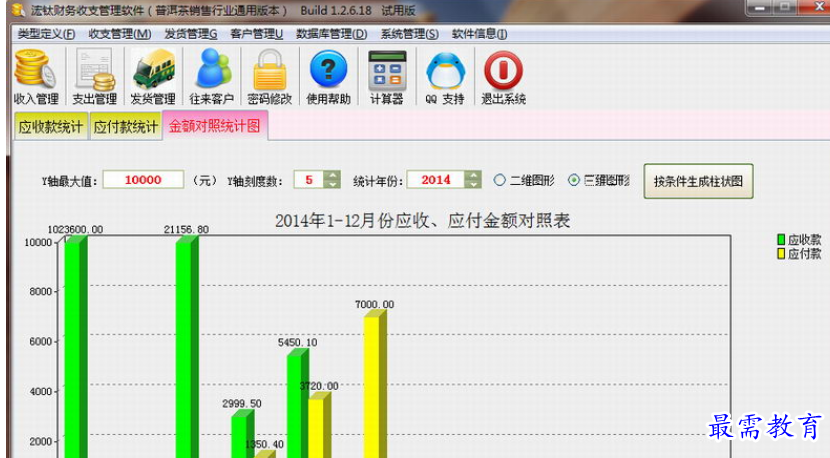This screenshot has width=830, height=458.
Task: Click the Y-axis label 4000
Action: pyautogui.click(x=41, y=392)
